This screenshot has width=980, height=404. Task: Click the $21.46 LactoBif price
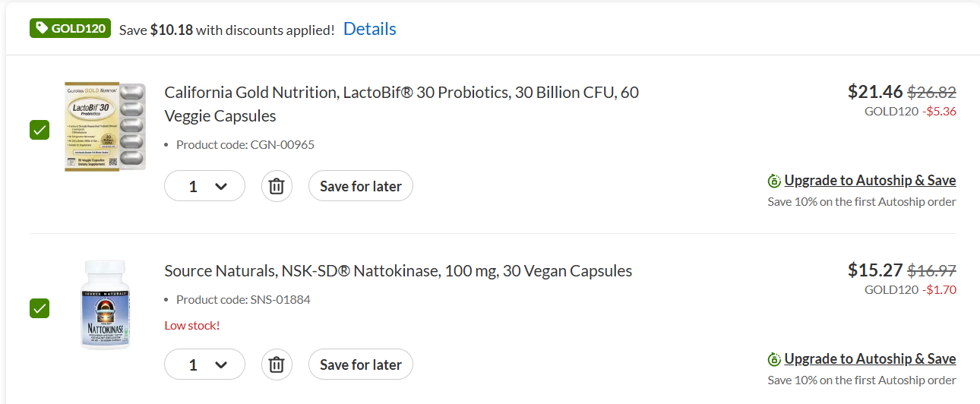[x=875, y=93]
